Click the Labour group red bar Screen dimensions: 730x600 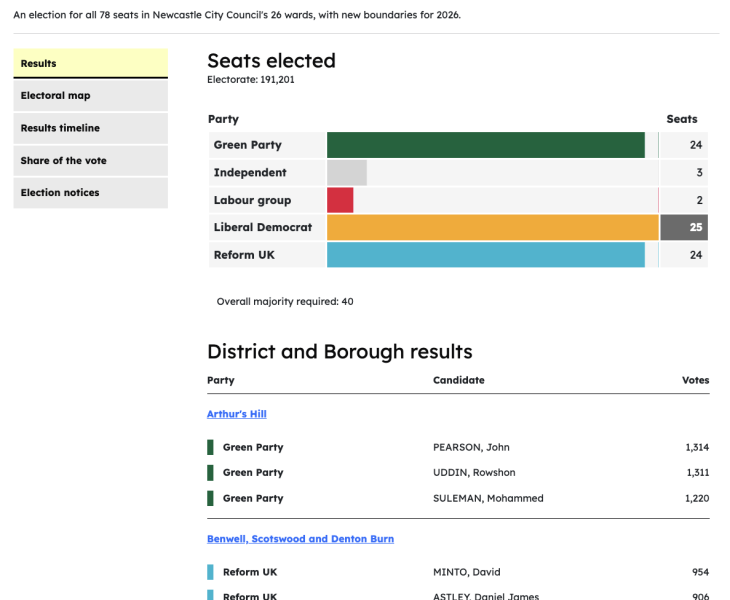coord(340,200)
